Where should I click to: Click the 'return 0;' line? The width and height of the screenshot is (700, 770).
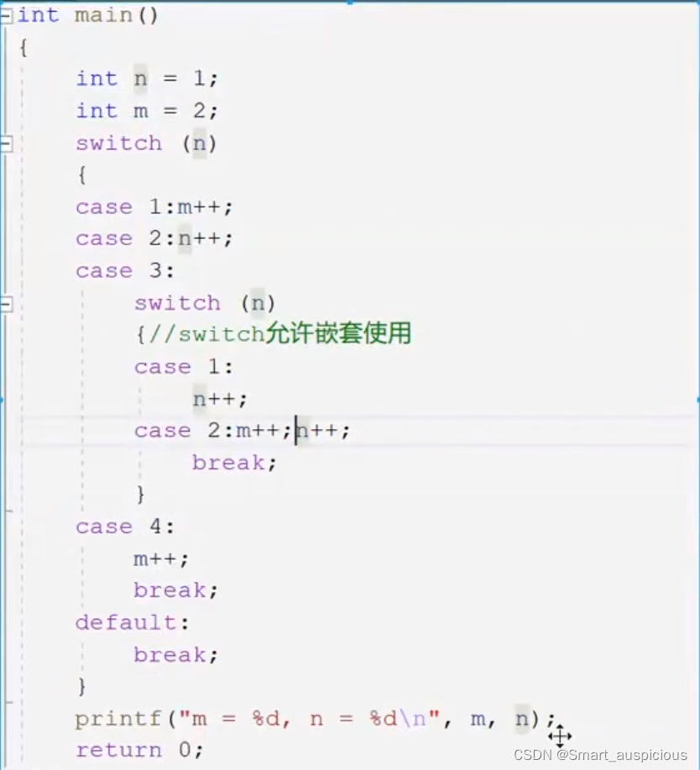pyautogui.click(x=139, y=750)
